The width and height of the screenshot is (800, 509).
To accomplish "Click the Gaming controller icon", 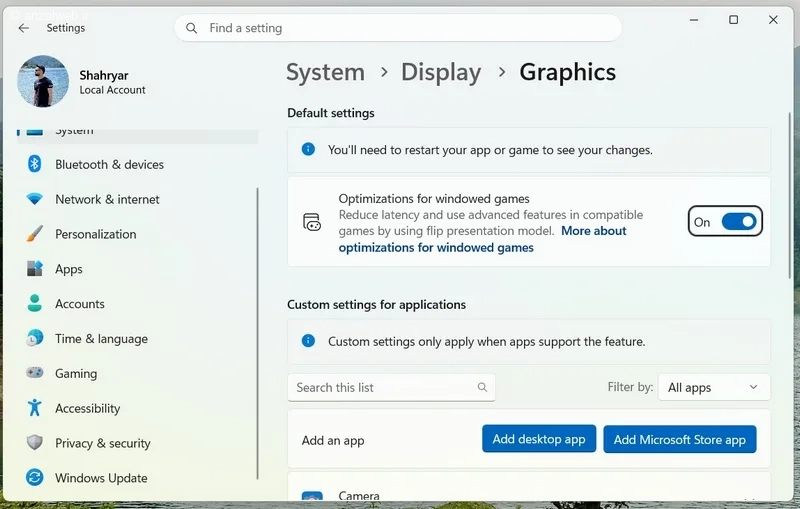I will (34, 373).
